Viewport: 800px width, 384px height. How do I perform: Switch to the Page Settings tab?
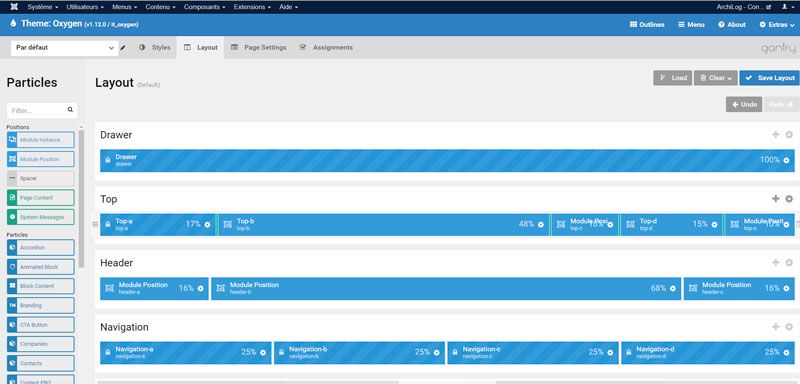point(259,47)
